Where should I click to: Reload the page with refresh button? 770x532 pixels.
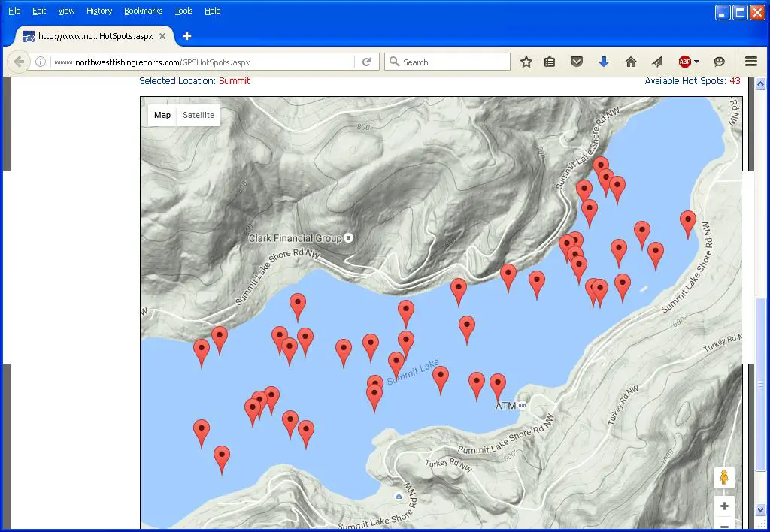[x=367, y=62]
